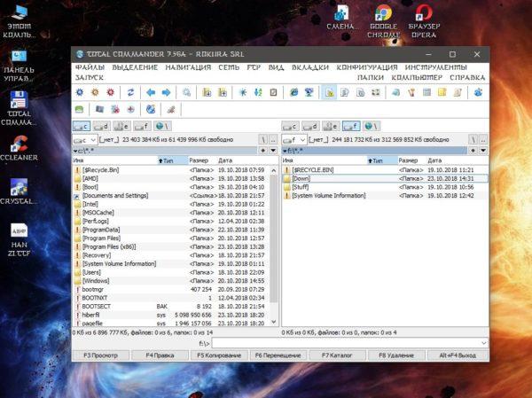The width and height of the screenshot is (532, 398).
Task: Switch right panel to drive c
Action: coord(290,127)
